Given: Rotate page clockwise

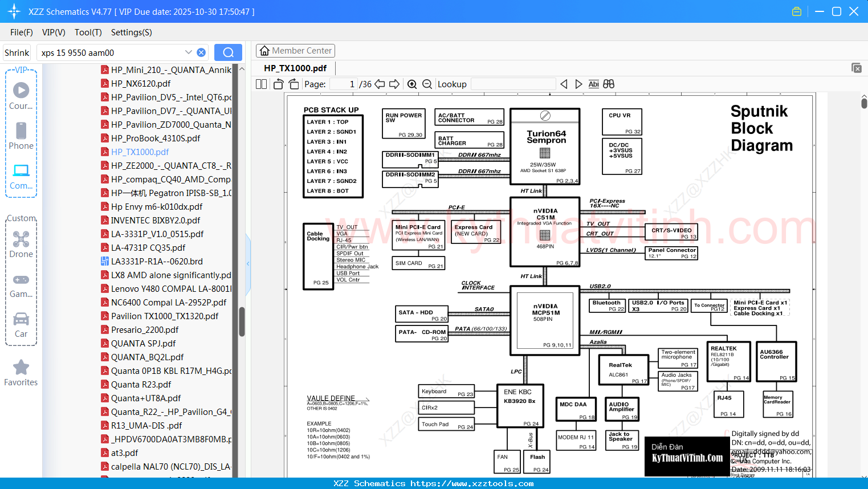Looking at the screenshot, I should click(294, 84).
